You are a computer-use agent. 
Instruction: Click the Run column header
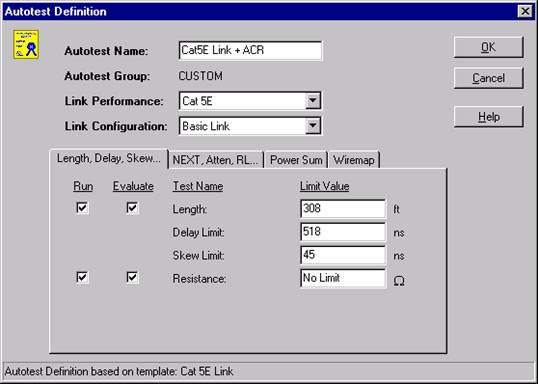[83, 186]
